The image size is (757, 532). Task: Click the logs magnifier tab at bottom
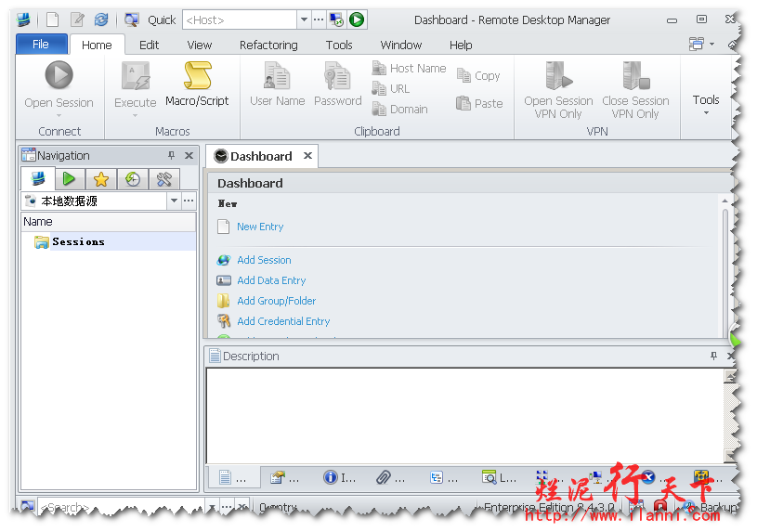(x=489, y=477)
